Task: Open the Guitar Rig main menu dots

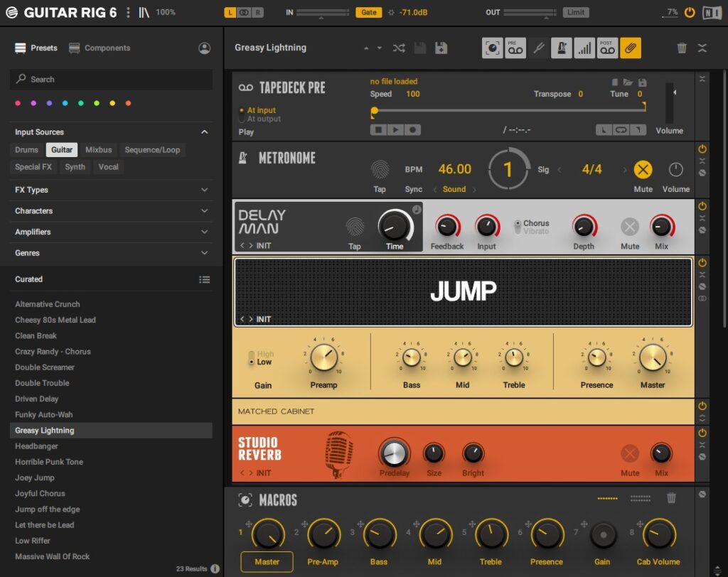Action: tap(128, 13)
